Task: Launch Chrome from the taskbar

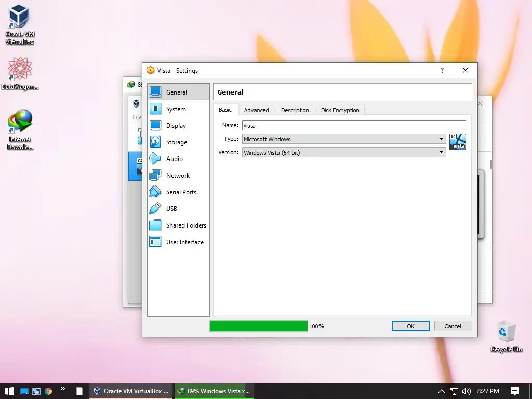Action: [x=48, y=391]
